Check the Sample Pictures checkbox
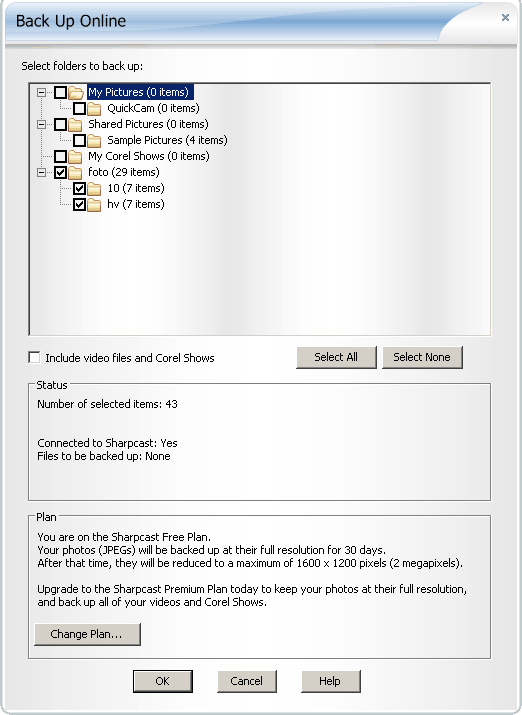This screenshot has height=715, width=522. [79, 140]
